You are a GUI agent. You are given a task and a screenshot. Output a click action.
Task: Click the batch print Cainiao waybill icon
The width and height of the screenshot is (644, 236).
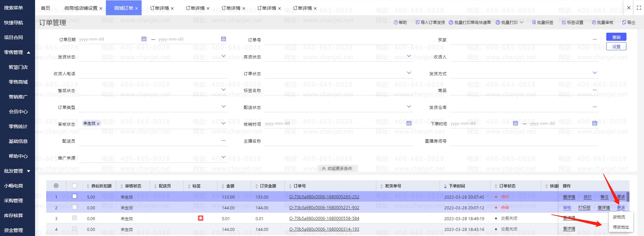(451, 23)
